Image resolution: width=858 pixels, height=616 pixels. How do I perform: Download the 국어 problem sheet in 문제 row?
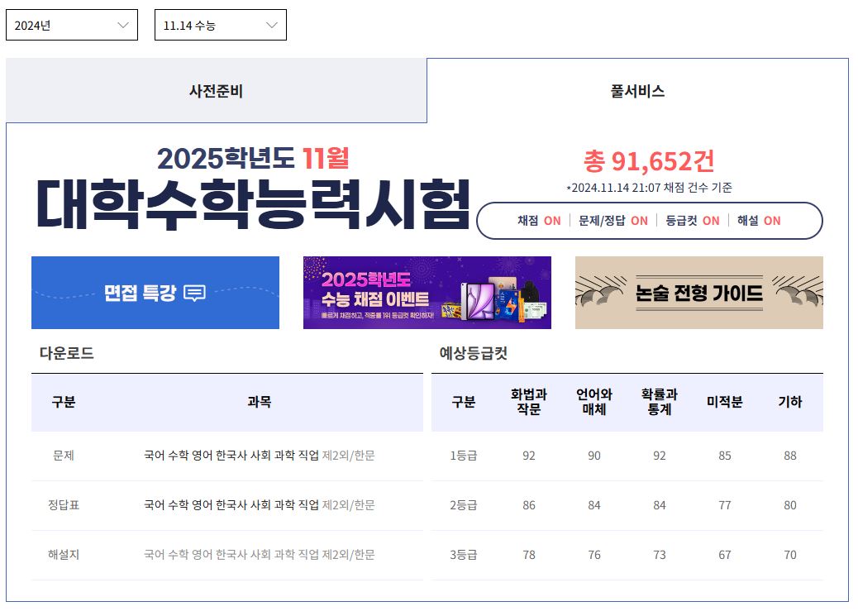[151, 455]
